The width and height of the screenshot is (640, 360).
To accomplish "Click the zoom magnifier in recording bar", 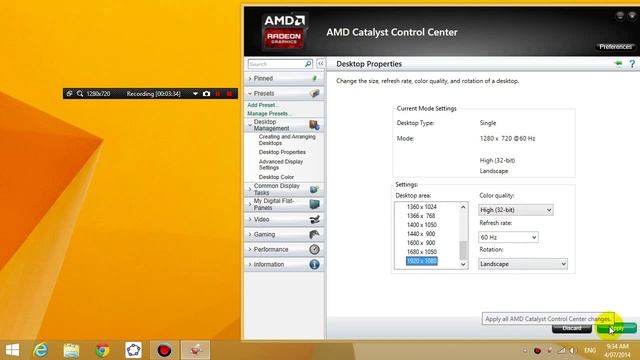I will pos(80,93).
